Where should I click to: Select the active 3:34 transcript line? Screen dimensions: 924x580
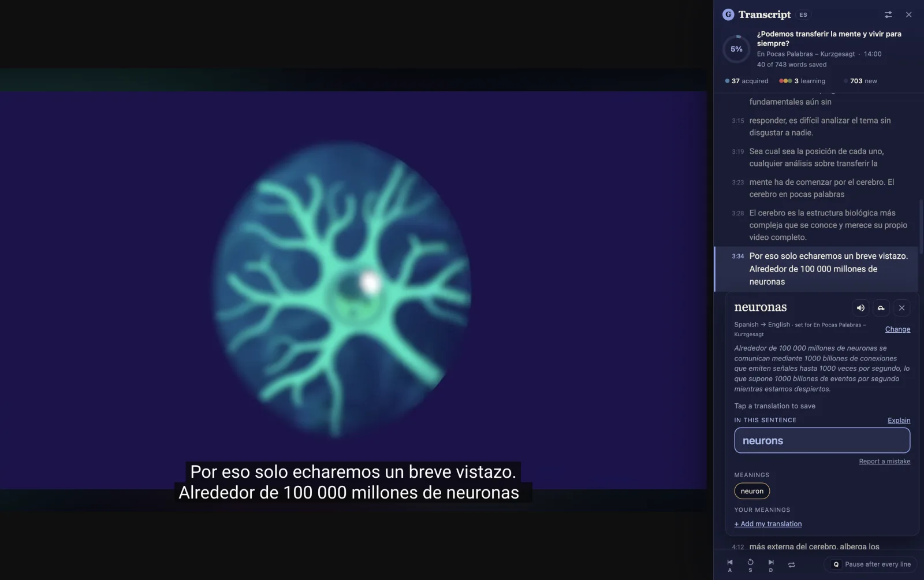click(815, 269)
